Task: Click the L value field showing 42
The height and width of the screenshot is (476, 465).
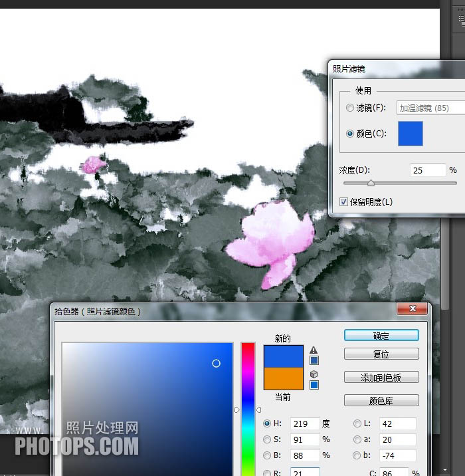Action: pyautogui.click(x=398, y=423)
